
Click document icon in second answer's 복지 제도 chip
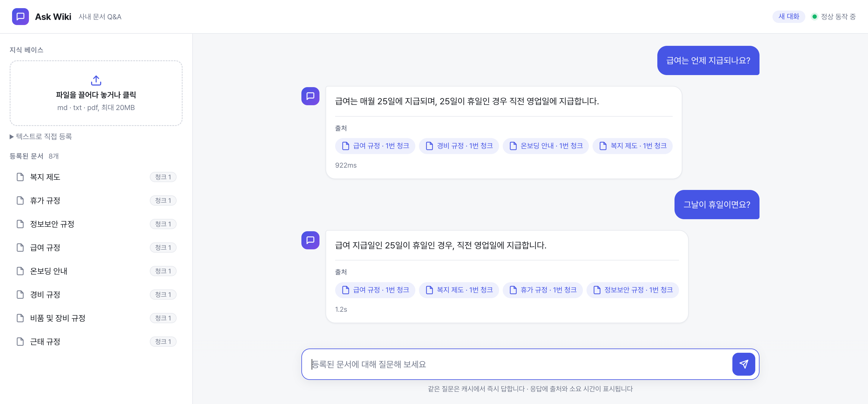[429, 290]
